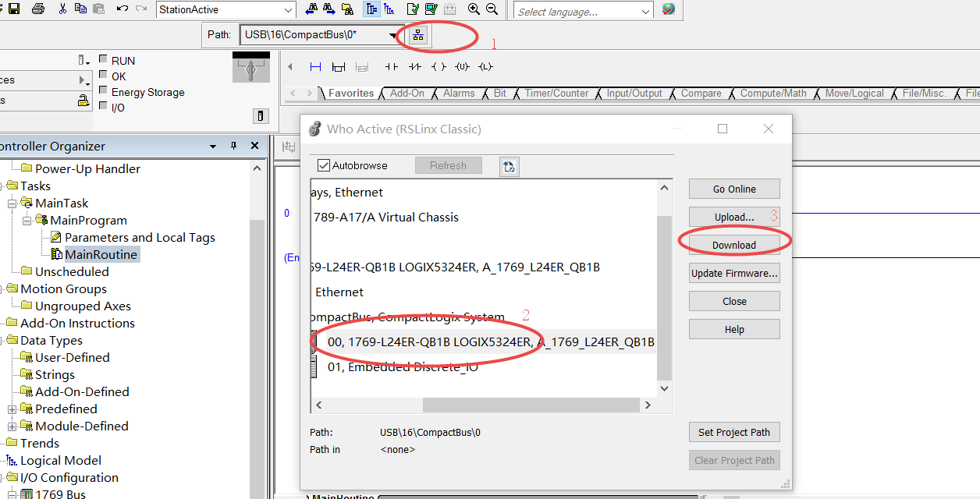Collapse the MainProgram tree node

coord(27,221)
